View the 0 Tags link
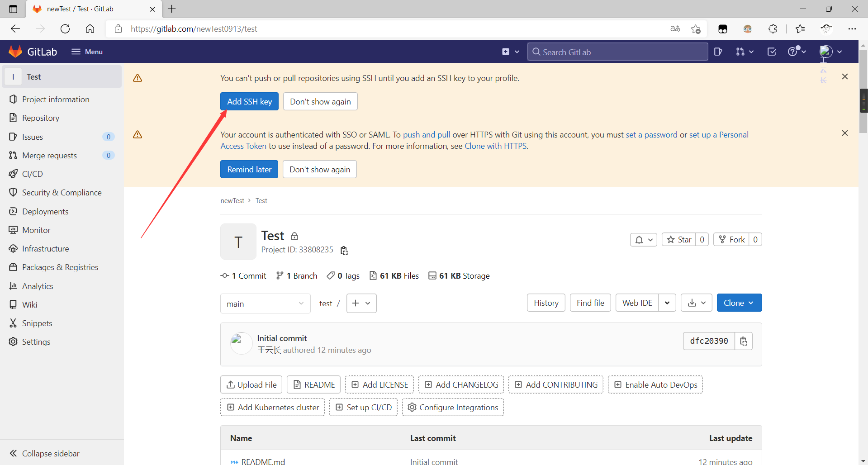 pyautogui.click(x=343, y=275)
